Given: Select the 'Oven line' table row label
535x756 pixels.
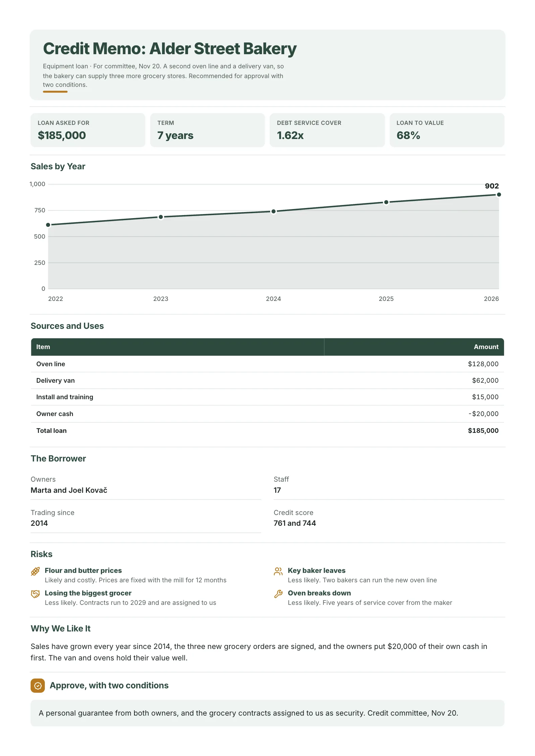Looking at the screenshot, I should (51, 364).
